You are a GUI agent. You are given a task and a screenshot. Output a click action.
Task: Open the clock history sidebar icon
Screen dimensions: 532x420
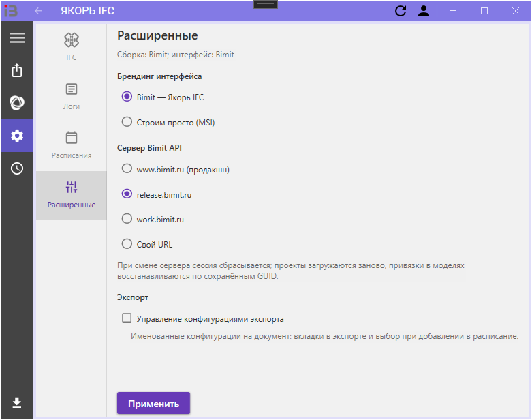tap(17, 168)
